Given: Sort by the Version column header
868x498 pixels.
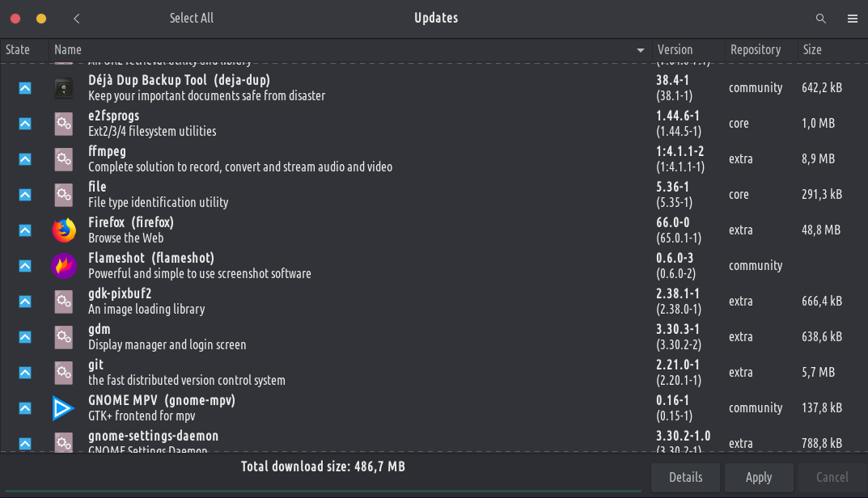Looking at the screenshot, I should tap(675, 50).
